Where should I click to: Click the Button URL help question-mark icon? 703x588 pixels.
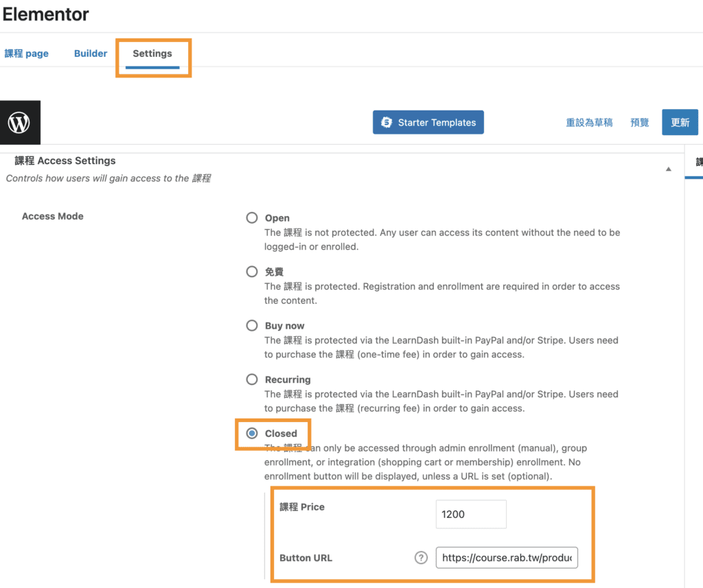click(x=421, y=558)
